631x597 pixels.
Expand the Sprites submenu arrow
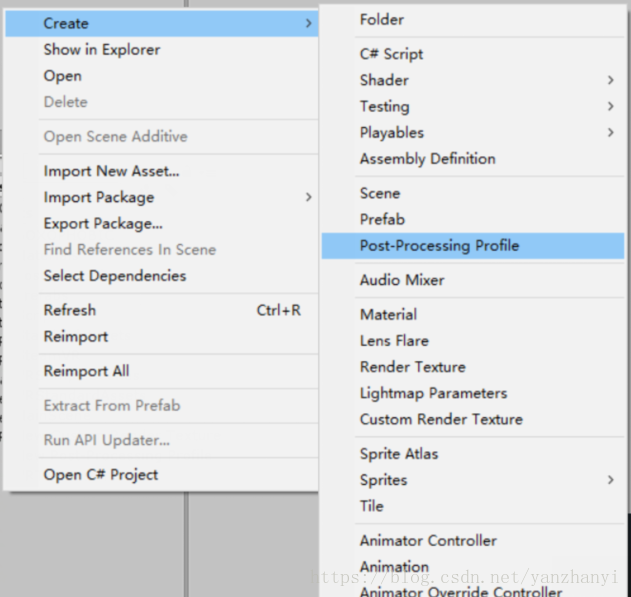coord(611,480)
